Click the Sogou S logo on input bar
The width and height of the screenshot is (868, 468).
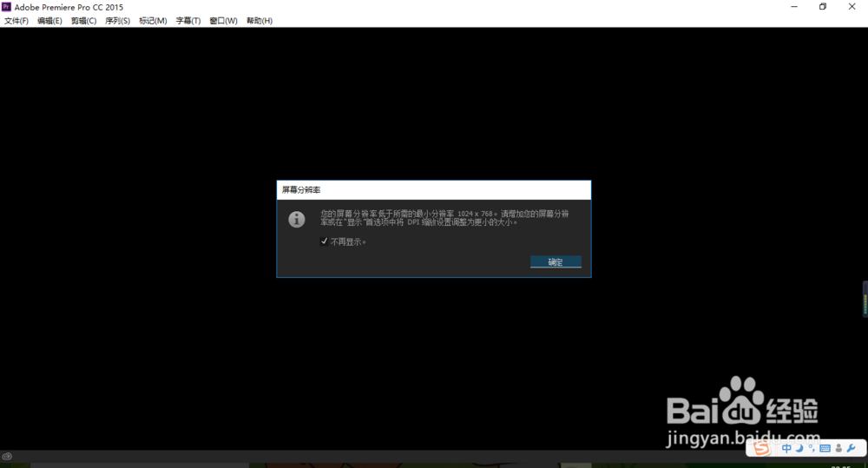(762, 448)
